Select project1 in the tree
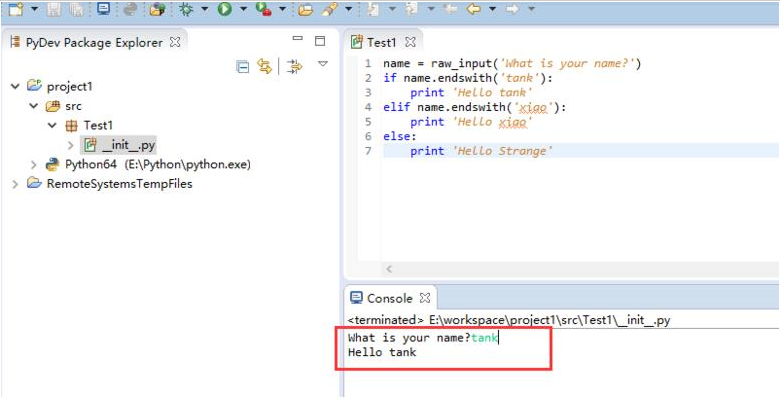This screenshot has width=780, height=401. tap(69, 87)
